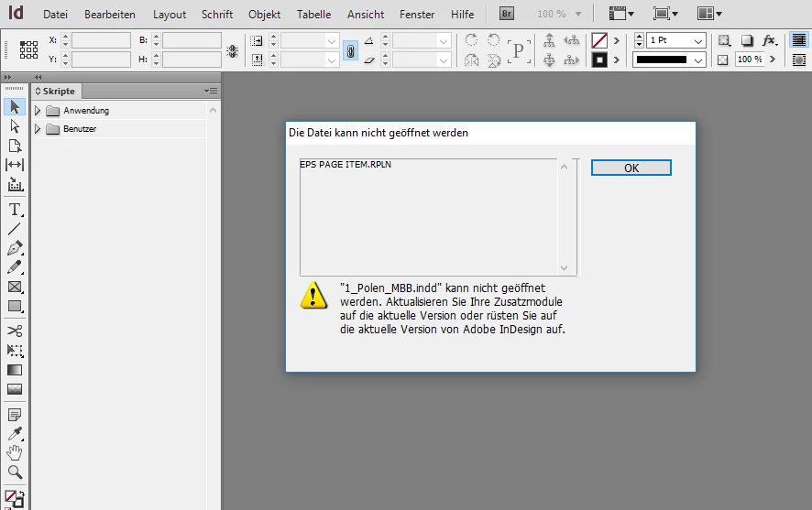Select the Selection tool arrow
This screenshot has height=510, width=812.
(x=15, y=107)
